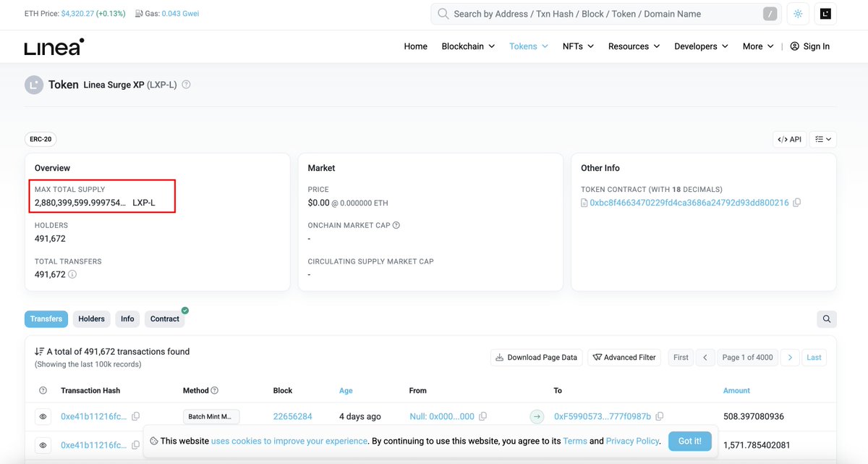The height and width of the screenshot is (464, 868).
Task: Click the Got it! cookie button
Action: [689, 441]
